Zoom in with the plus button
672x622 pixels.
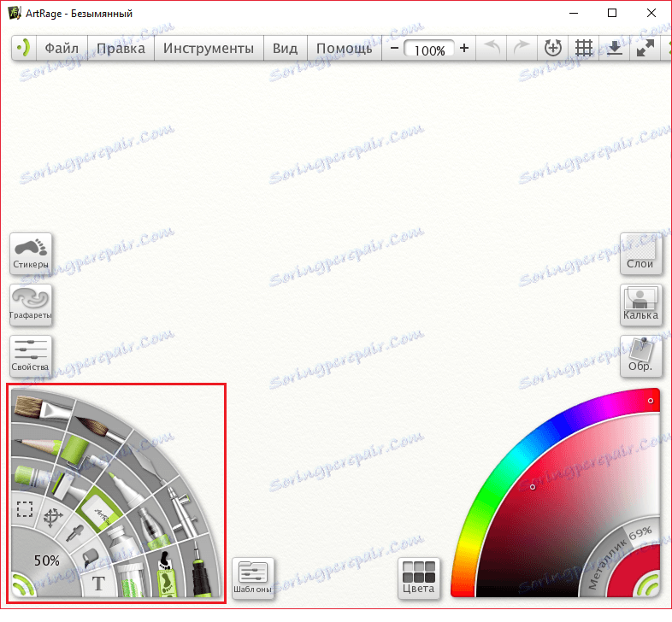[x=464, y=48]
